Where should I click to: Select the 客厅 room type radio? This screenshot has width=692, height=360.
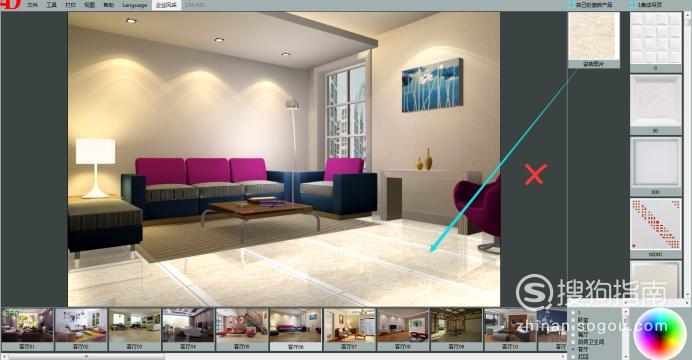point(574,349)
